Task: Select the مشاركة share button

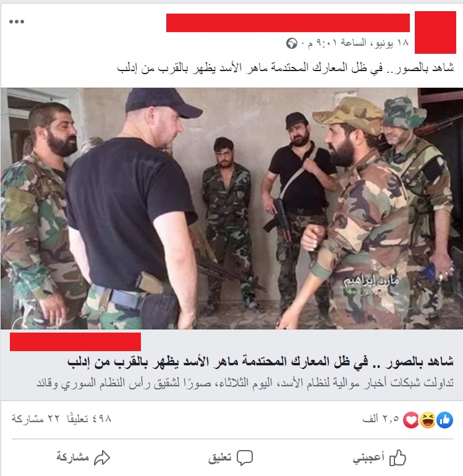Action: point(83,458)
